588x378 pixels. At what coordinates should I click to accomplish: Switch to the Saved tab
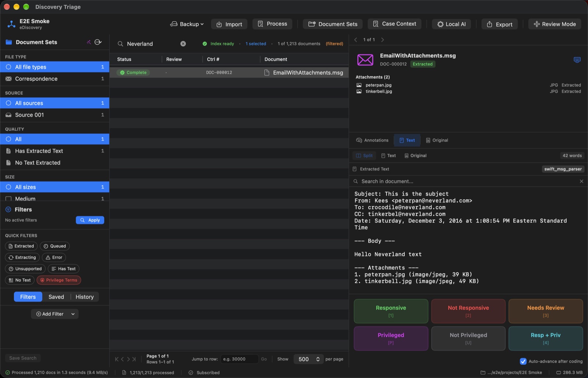56,297
